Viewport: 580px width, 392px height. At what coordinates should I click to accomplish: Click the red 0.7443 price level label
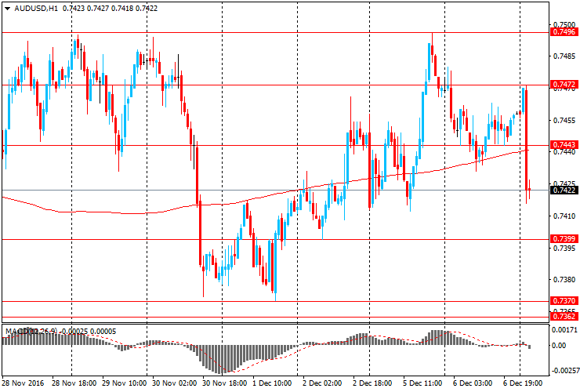564,145
